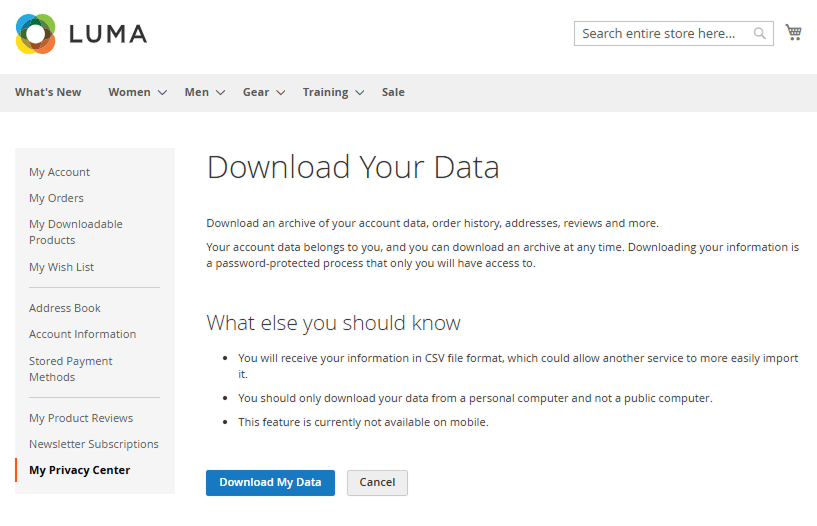Click the Luma logo icon
This screenshot has height=526, width=817.
click(x=35, y=34)
